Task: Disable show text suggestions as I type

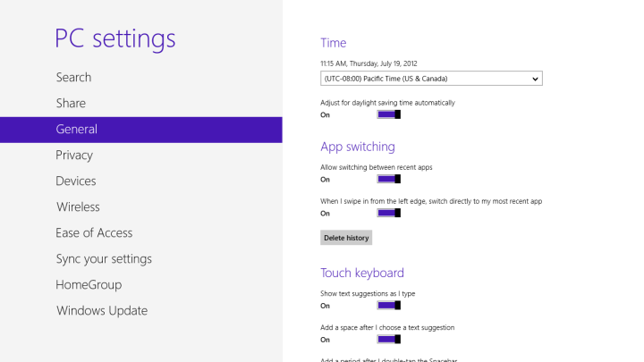Action: click(x=388, y=306)
